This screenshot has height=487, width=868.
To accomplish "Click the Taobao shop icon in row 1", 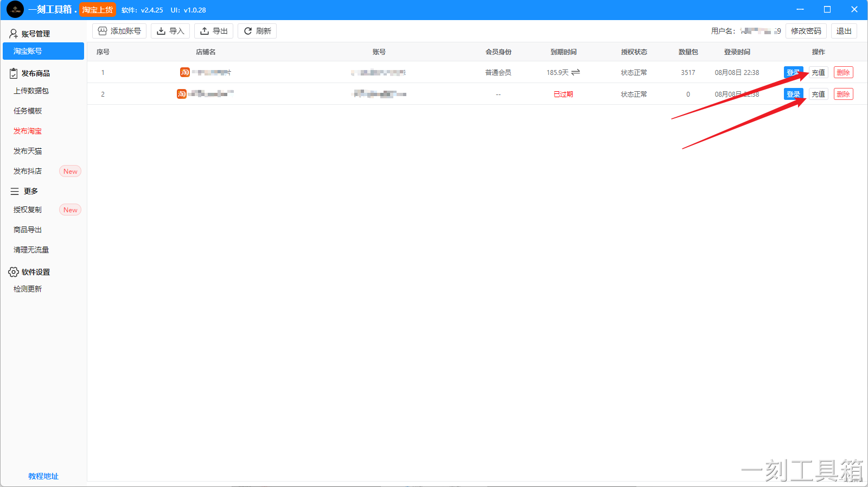I will [185, 72].
